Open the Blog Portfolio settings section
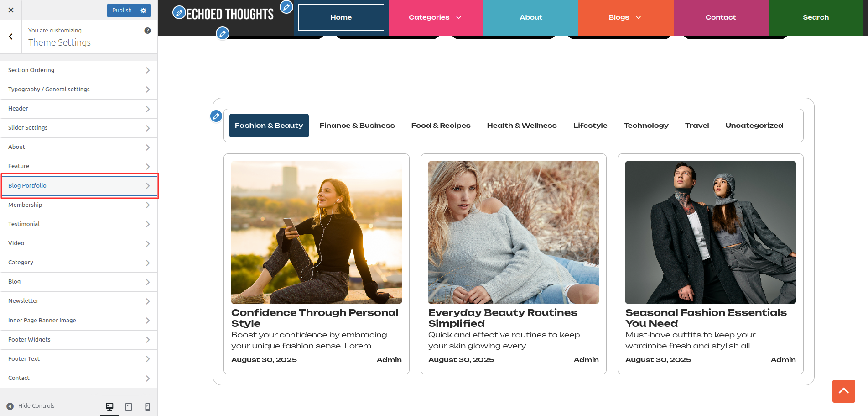The height and width of the screenshot is (416, 868). (79, 186)
